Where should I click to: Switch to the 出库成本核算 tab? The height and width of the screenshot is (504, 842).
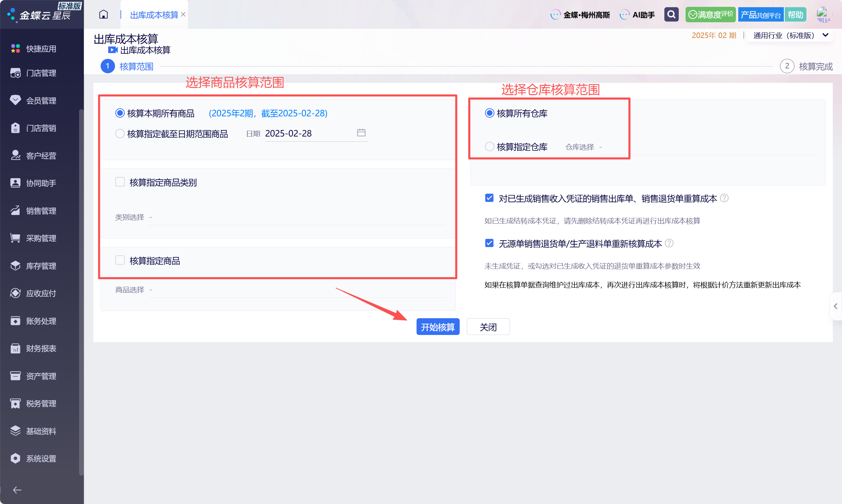pos(154,15)
